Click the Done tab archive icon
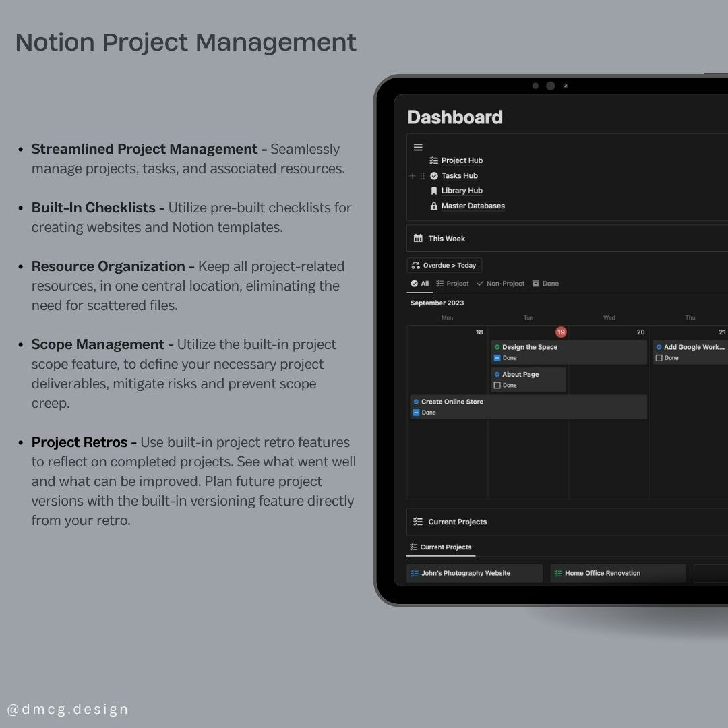The width and height of the screenshot is (728, 728). tap(535, 284)
